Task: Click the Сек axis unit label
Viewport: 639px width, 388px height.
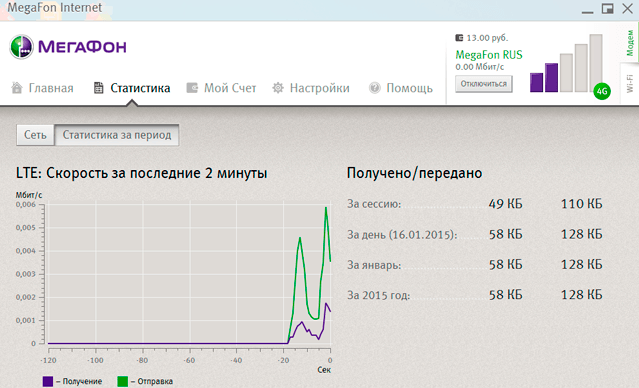Action: (324, 370)
